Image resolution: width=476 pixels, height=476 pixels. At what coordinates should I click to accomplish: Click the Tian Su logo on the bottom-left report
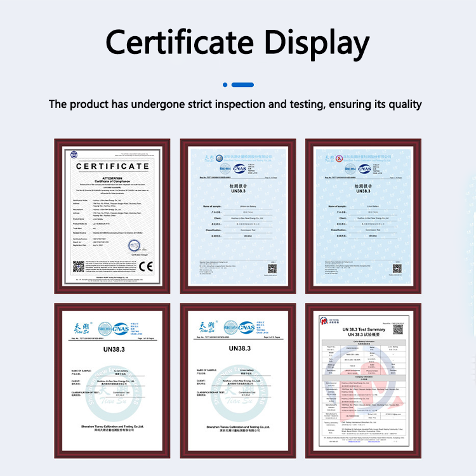point(83,328)
